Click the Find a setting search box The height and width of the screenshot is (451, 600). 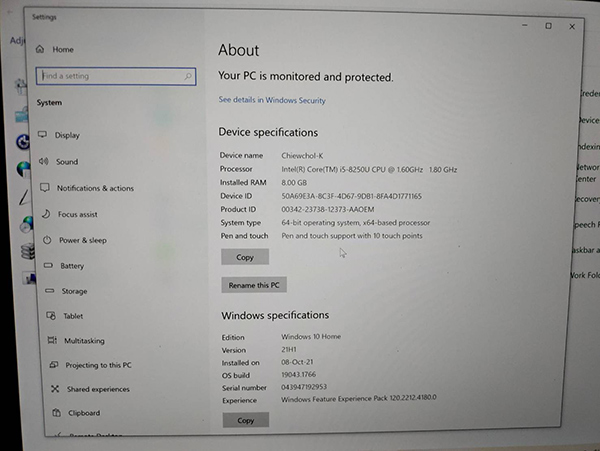point(116,76)
